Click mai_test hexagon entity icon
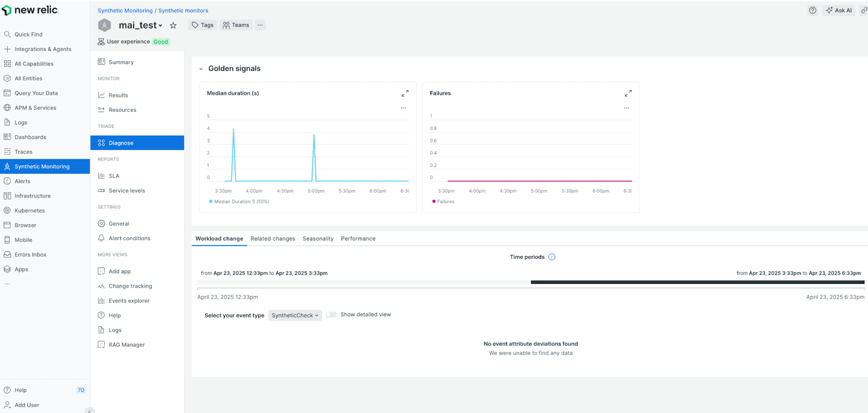868x413 pixels. pos(105,25)
